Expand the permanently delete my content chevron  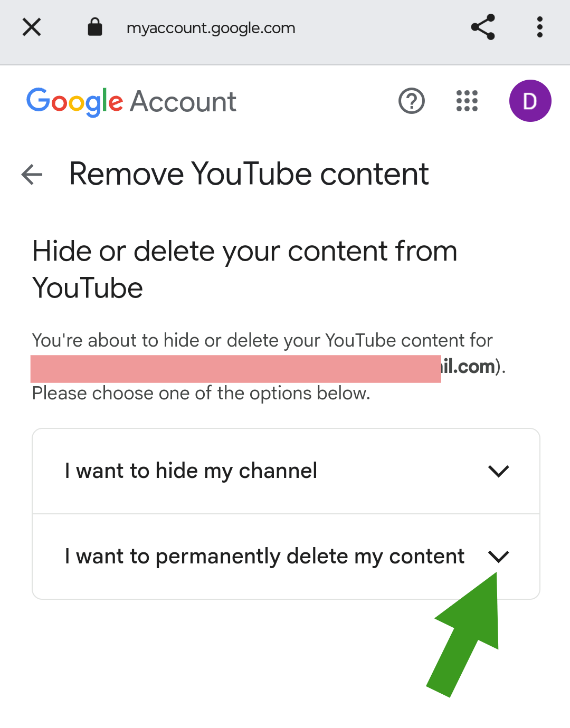click(498, 557)
